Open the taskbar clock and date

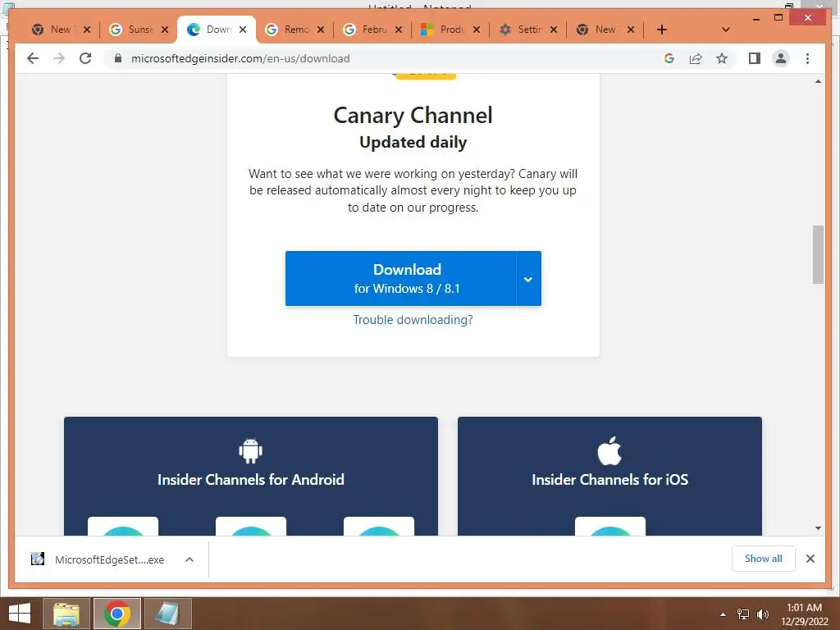click(x=804, y=614)
